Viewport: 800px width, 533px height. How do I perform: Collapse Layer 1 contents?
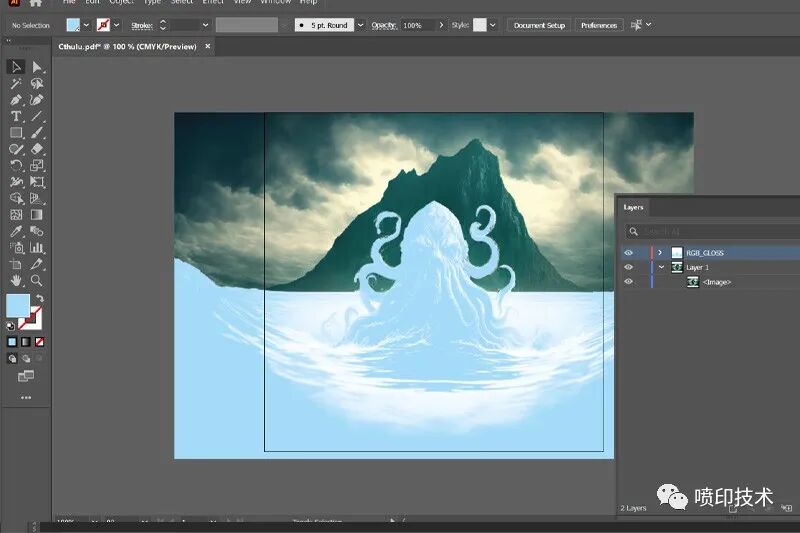tap(661, 267)
